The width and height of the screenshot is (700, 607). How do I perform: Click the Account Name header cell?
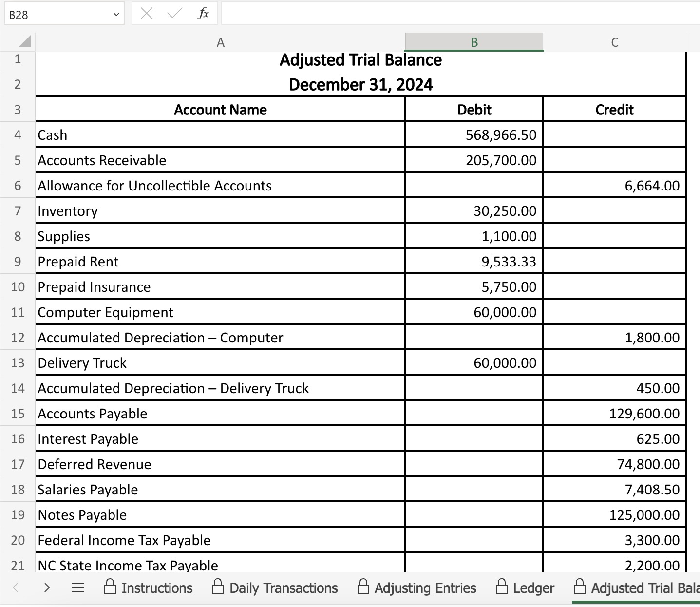point(220,110)
